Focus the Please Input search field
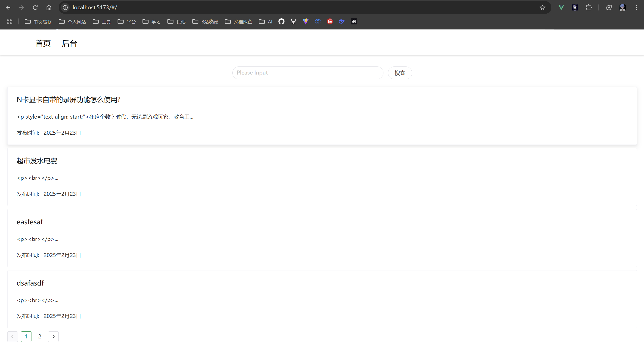 click(x=307, y=73)
